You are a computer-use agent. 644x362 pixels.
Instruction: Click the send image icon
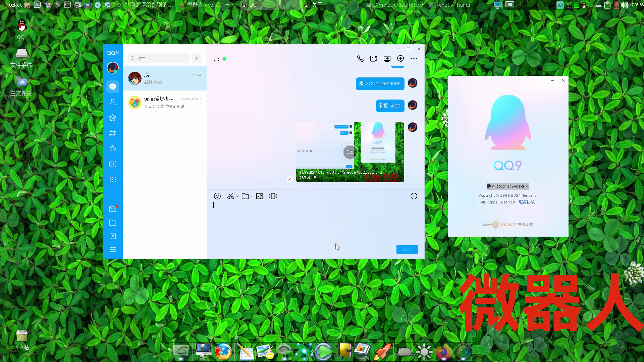tap(260, 196)
